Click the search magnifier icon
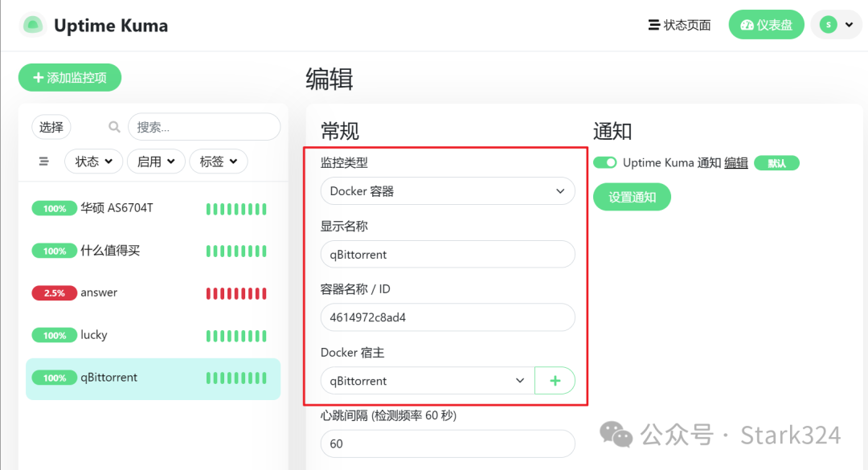This screenshot has width=868, height=470. [114, 127]
